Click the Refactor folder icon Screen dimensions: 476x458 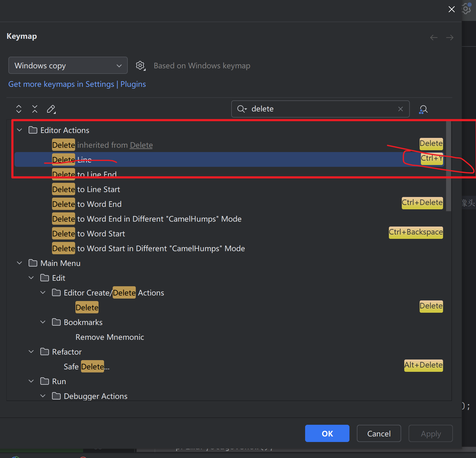[45, 352]
